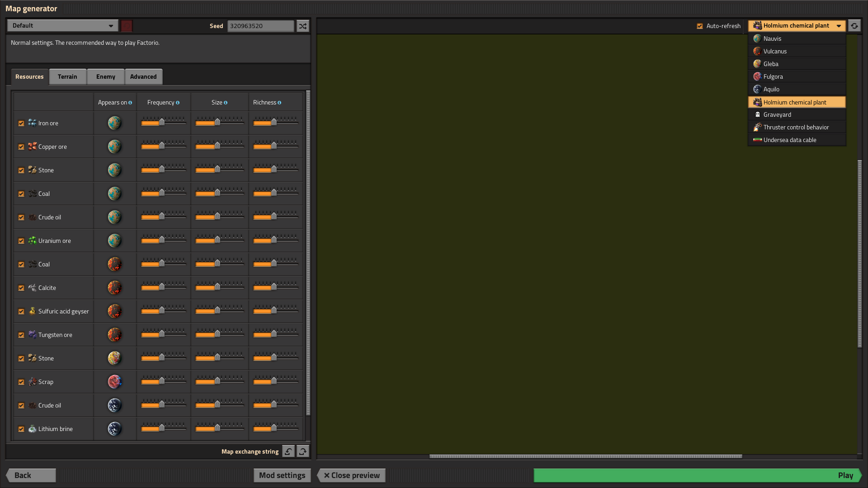Click the Appears on info icon
868x488 pixels.
pyautogui.click(x=130, y=103)
